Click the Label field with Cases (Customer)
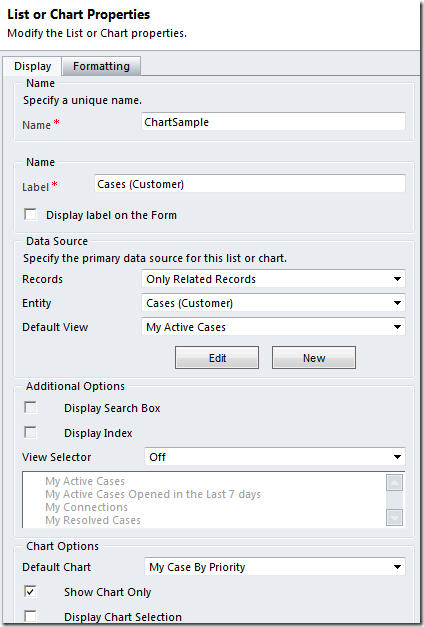The image size is (424, 627). [x=250, y=184]
